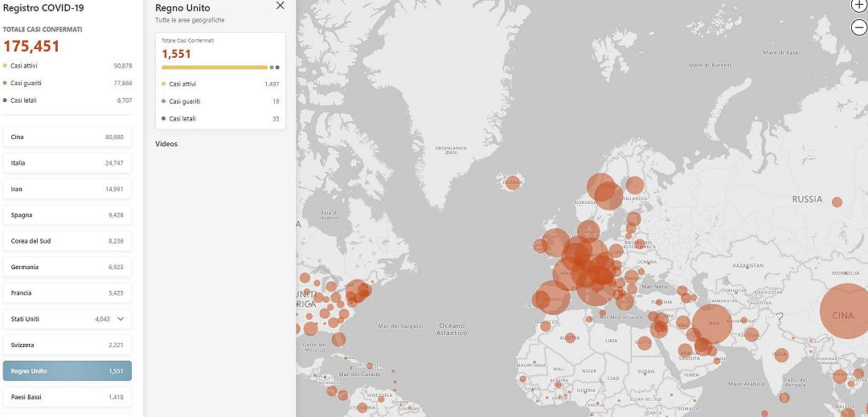Click the Algeria bubble on map
868x417 pixels.
point(570,337)
